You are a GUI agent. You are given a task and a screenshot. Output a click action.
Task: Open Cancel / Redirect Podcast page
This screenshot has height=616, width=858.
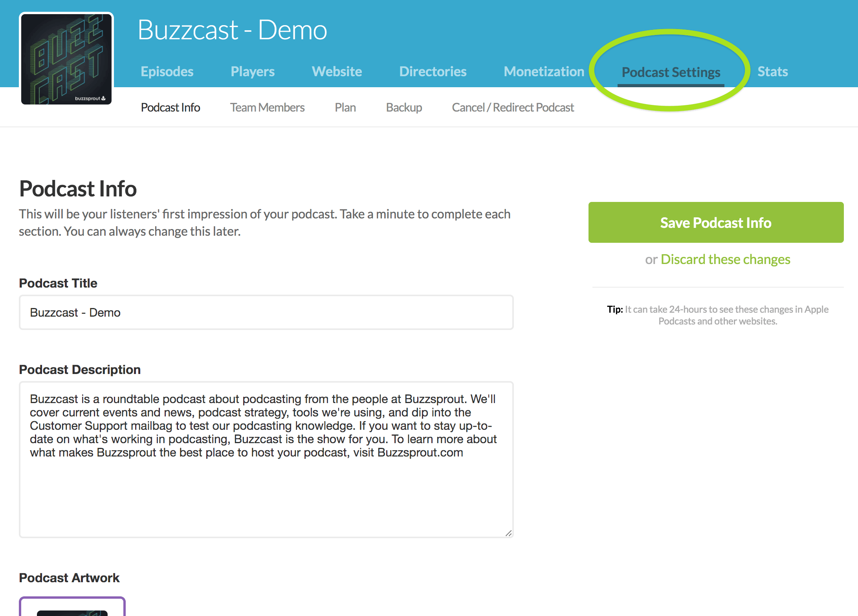[x=513, y=107]
